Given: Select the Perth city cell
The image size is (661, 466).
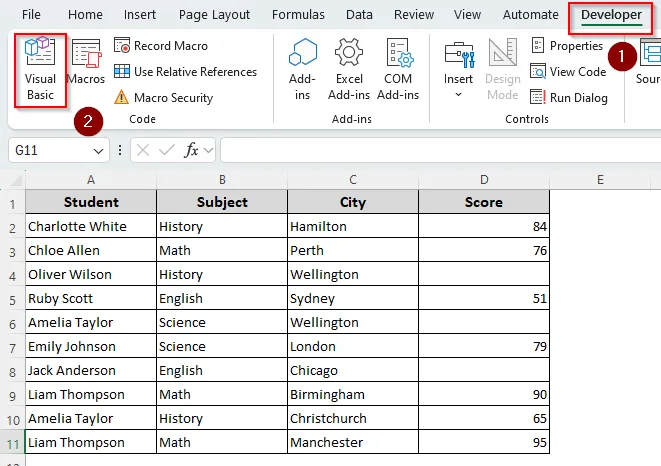Looking at the screenshot, I should coord(353,250).
